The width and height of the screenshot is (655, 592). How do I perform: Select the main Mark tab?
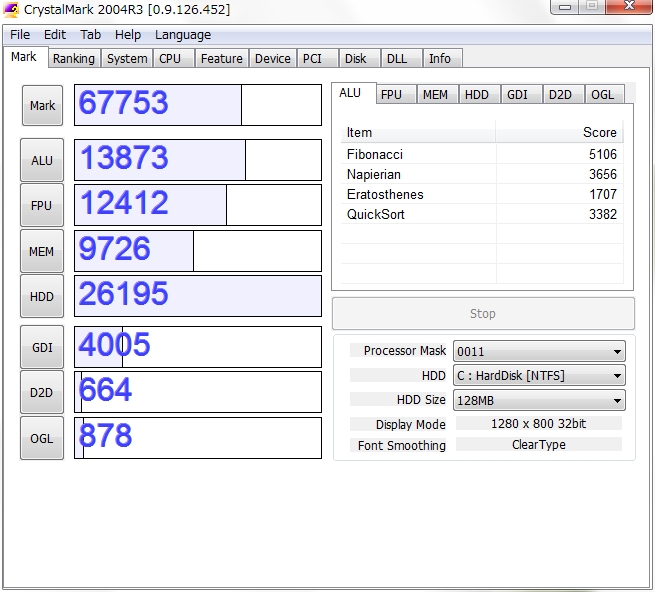(24, 57)
